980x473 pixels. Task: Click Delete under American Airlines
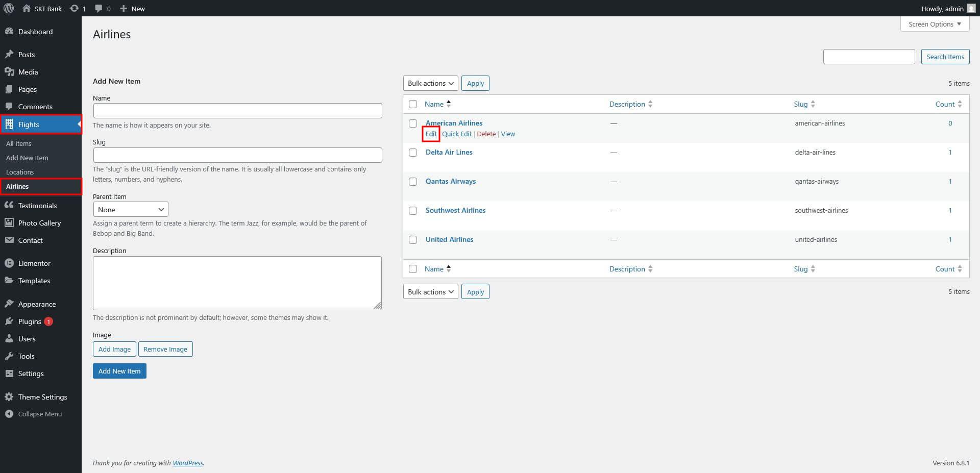[486, 134]
